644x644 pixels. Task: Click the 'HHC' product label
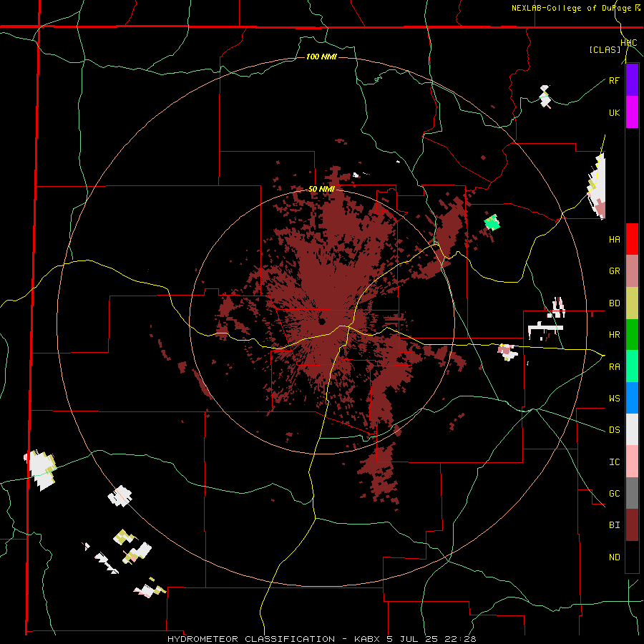pyautogui.click(x=629, y=43)
